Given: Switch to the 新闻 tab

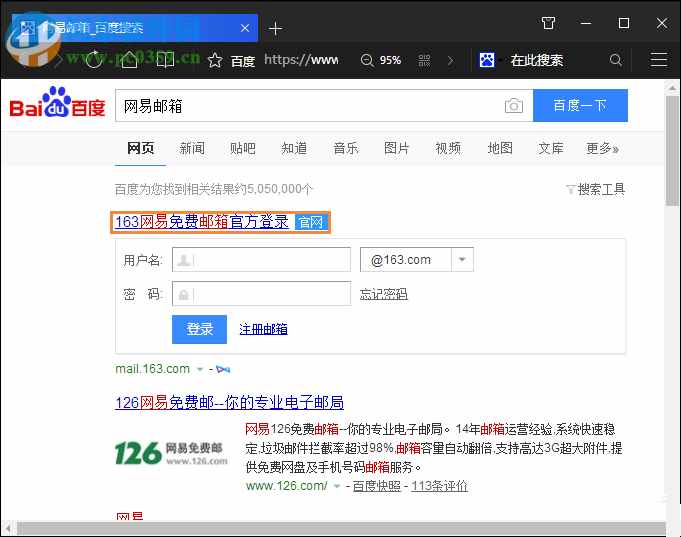Looking at the screenshot, I should [x=192, y=149].
